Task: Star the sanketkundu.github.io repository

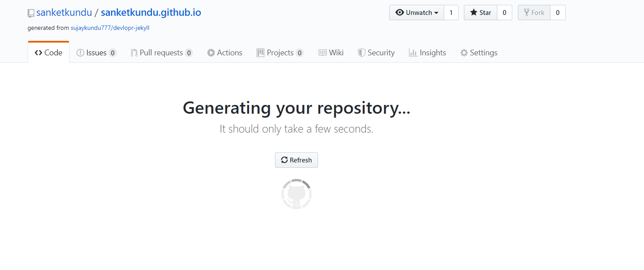Action: [x=480, y=12]
